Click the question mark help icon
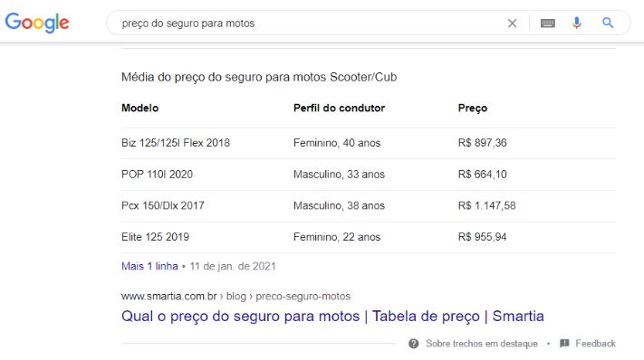The image size is (644, 360). 414,344
